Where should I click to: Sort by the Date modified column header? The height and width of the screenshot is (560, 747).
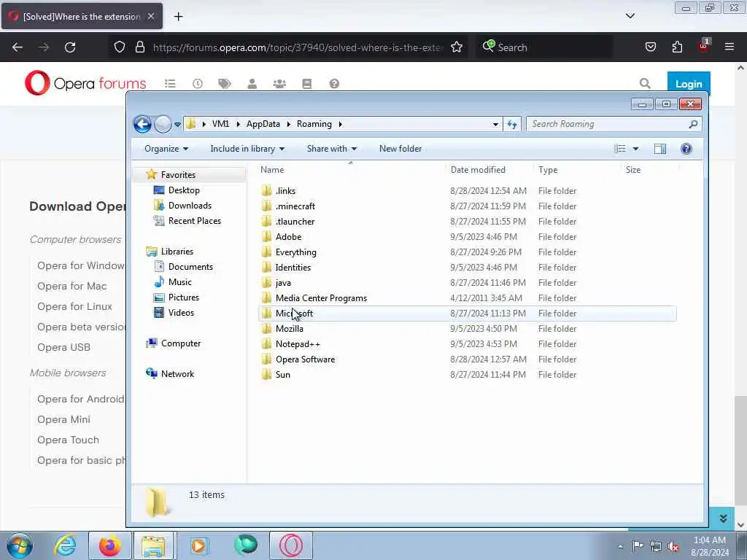(x=478, y=169)
